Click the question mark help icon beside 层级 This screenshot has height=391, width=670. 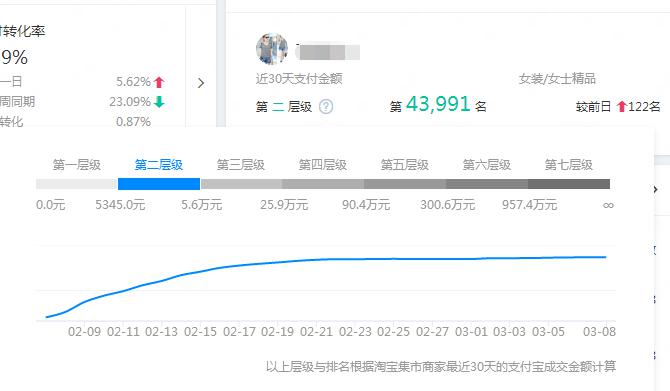point(326,106)
